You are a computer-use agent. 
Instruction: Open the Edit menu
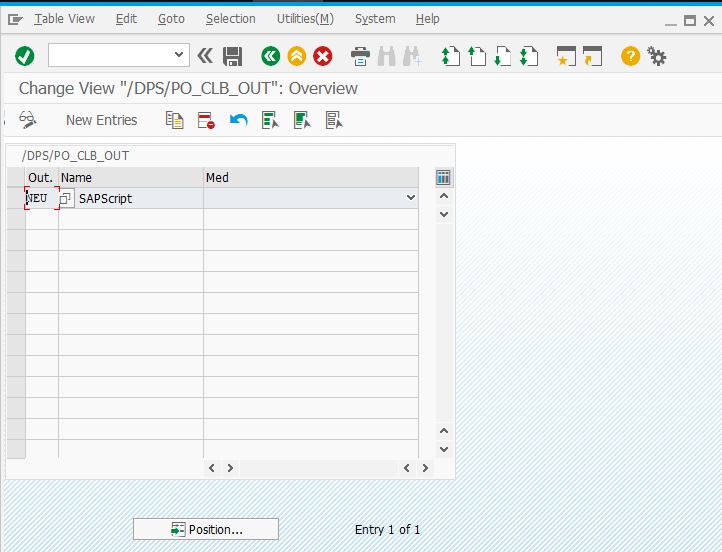click(x=126, y=19)
